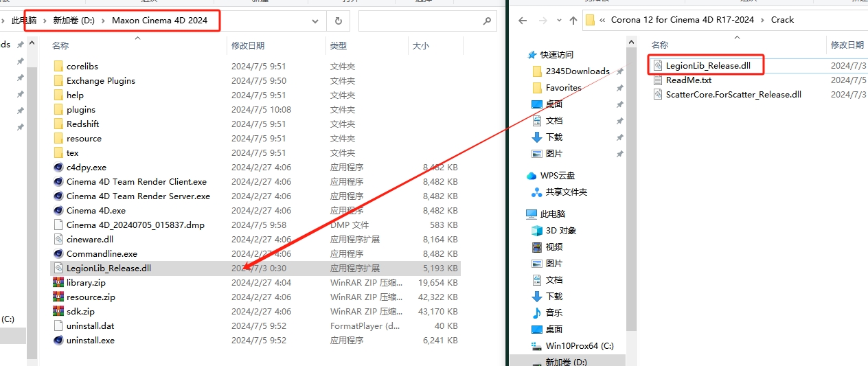Image resolution: width=868 pixels, height=366 pixels.
Task: Select 共享文件夹 in navigation pane
Action: coord(567,192)
